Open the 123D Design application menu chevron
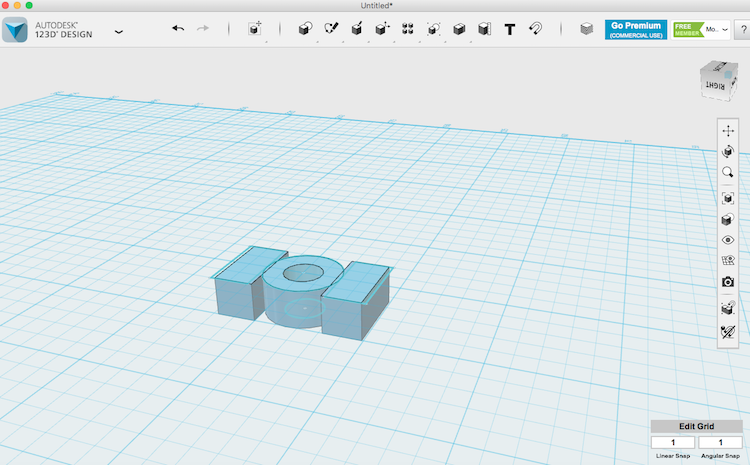The height and width of the screenshot is (465, 750). 119,32
